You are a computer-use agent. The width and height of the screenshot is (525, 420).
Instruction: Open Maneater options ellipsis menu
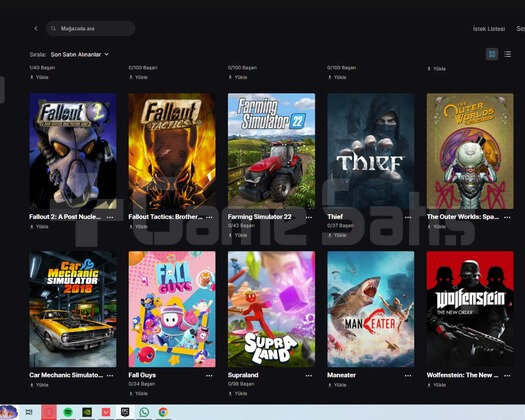pyautogui.click(x=408, y=375)
